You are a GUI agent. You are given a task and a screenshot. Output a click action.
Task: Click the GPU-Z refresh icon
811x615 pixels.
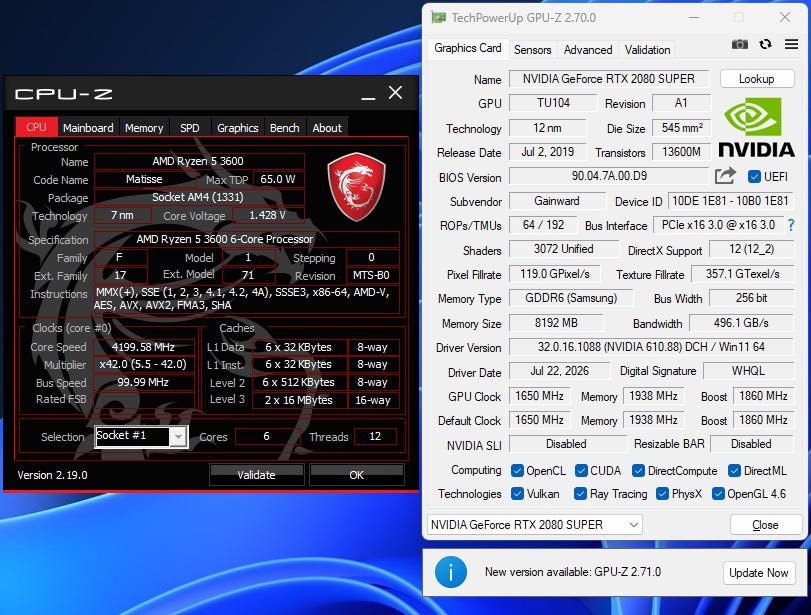(765, 44)
